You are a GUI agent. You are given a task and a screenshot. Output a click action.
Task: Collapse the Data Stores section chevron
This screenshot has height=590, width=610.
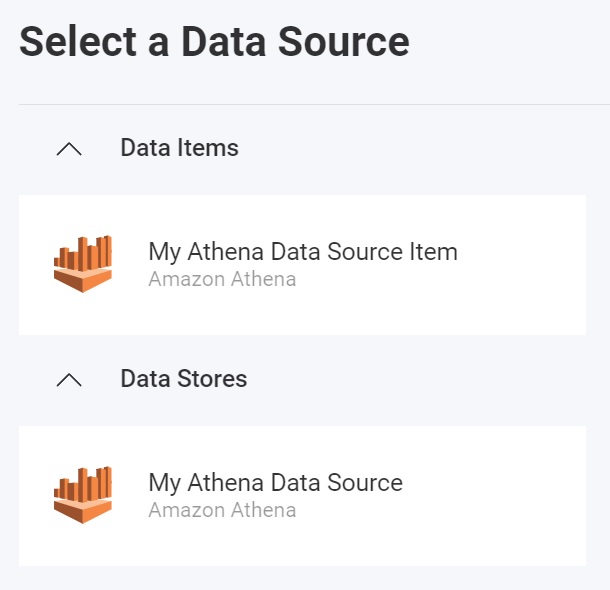point(69,380)
